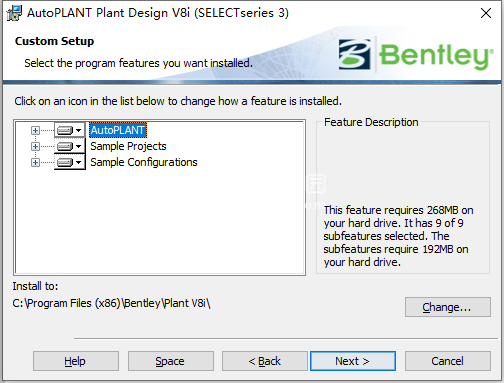Image resolution: width=504 pixels, height=383 pixels.
Task: Check disk Space requirements button
Action: [171, 361]
